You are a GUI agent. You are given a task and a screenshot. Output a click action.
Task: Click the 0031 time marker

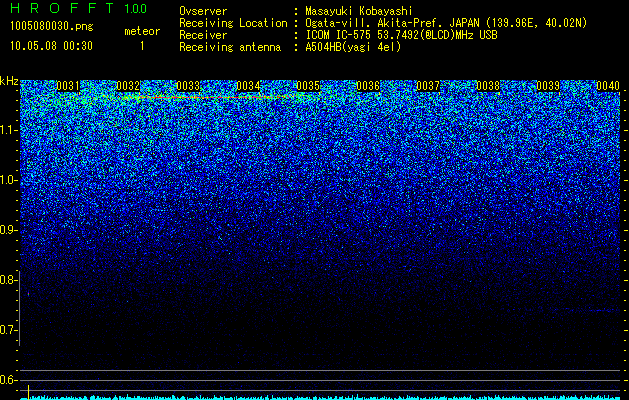pos(68,86)
